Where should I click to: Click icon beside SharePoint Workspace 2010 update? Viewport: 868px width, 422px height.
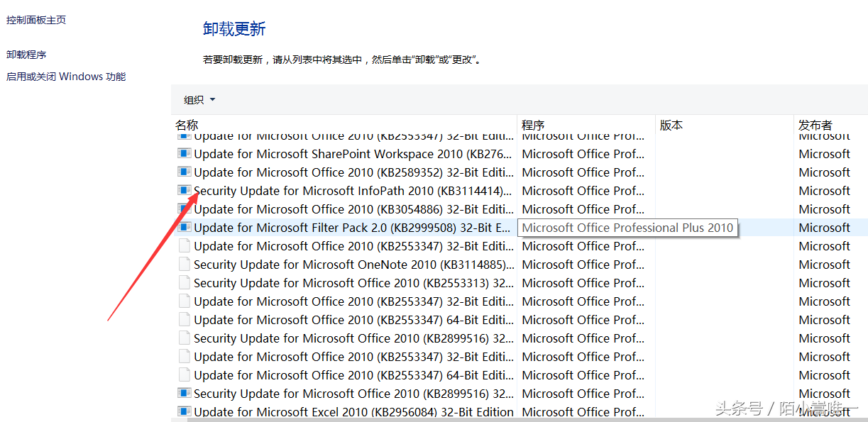[x=185, y=153]
